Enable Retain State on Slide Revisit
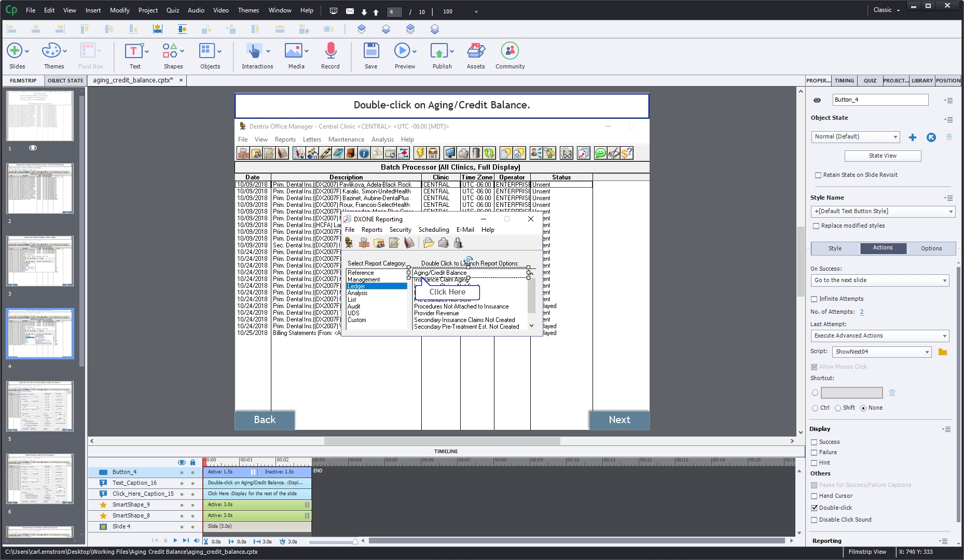964x560 pixels. point(818,175)
